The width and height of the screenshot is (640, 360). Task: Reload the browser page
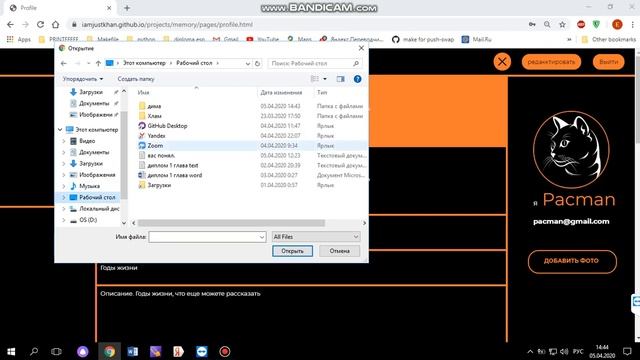tap(40, 24)
